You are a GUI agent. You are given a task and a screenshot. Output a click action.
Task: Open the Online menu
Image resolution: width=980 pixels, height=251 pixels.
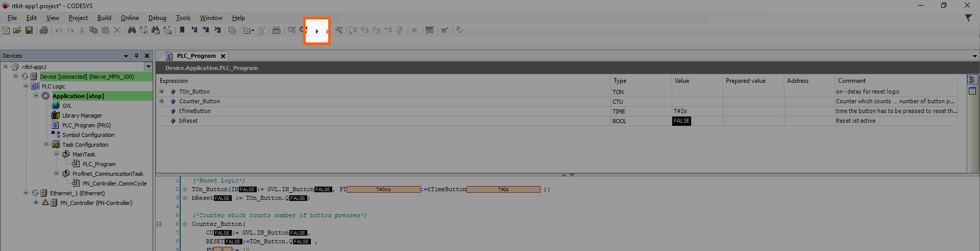tap(130, 18)
